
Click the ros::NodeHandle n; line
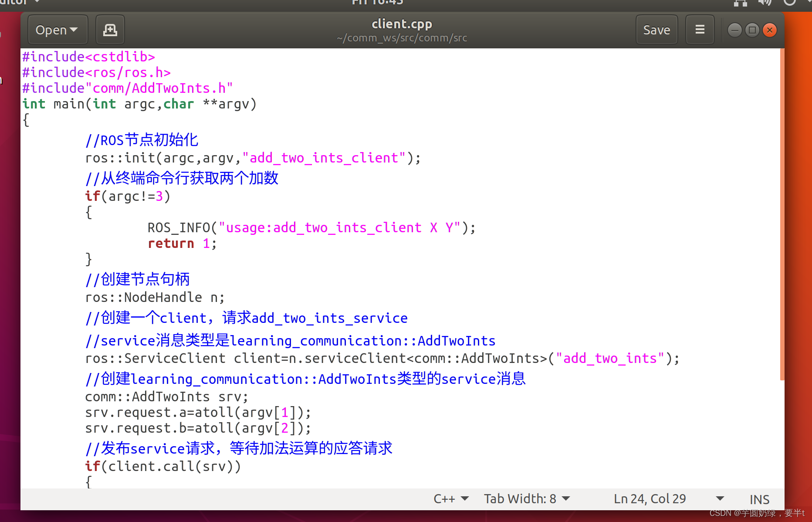155,297
